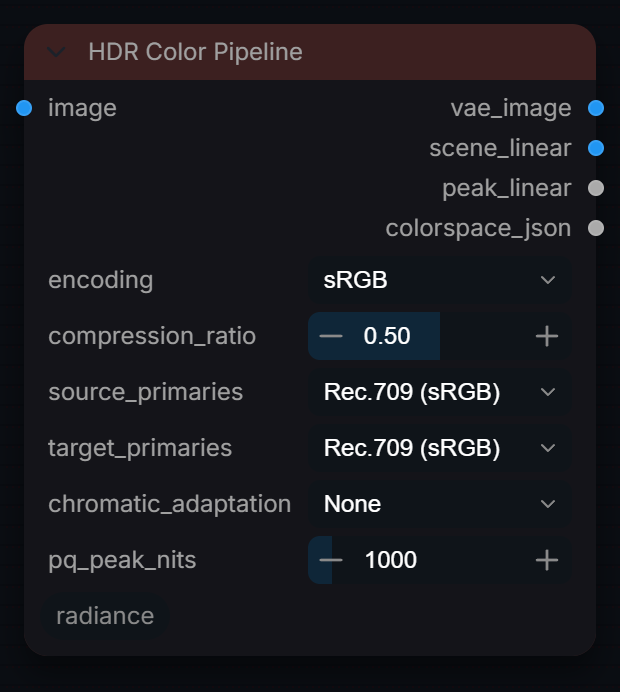Click the peak_linear output connector dot

click(x=596, y=188)
